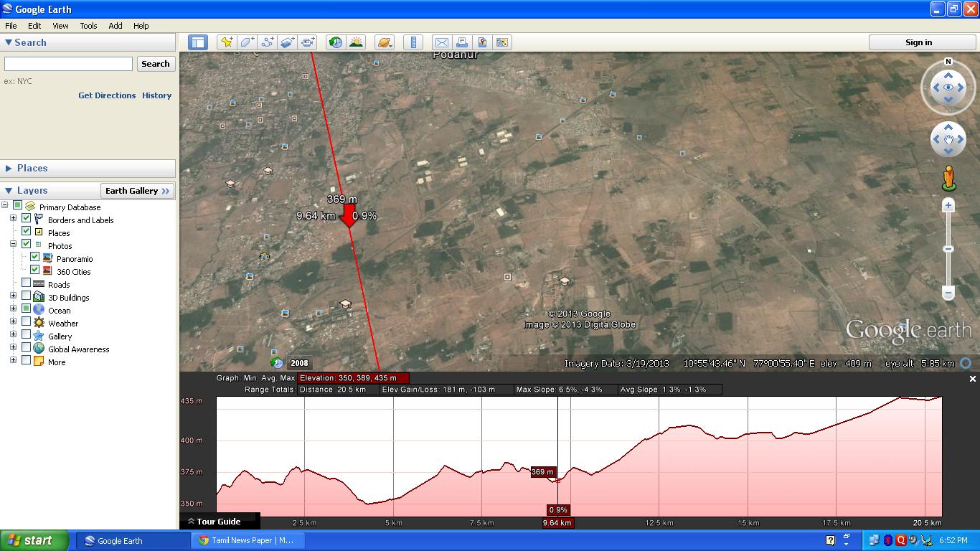Enable the Weather layer
The height and width of the screenshot is (551, 980).
26,322
